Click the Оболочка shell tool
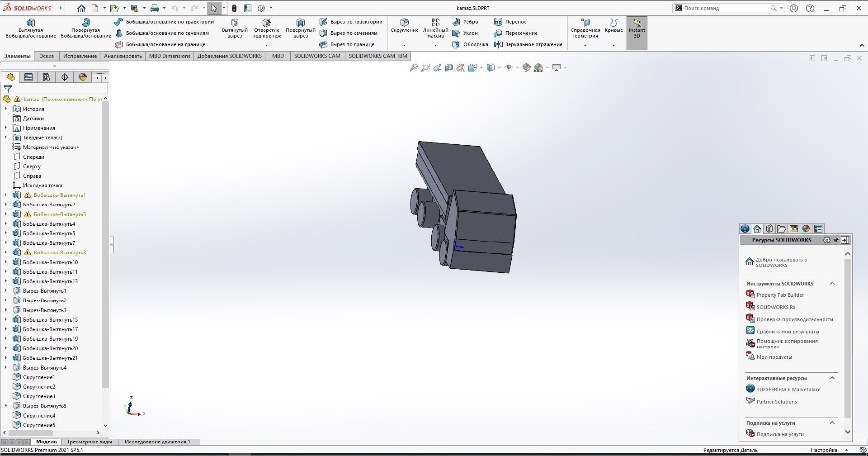This screenshot has width=868, height=456. 470,44
